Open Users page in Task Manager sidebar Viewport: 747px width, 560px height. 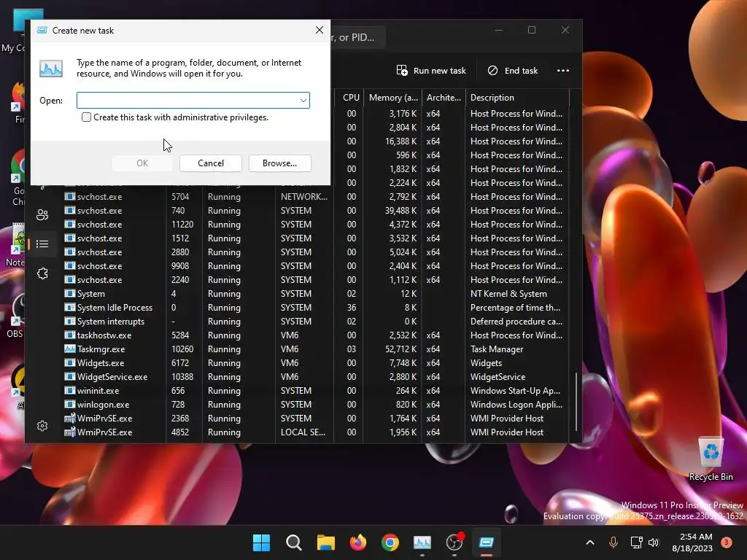coord(42,215)
